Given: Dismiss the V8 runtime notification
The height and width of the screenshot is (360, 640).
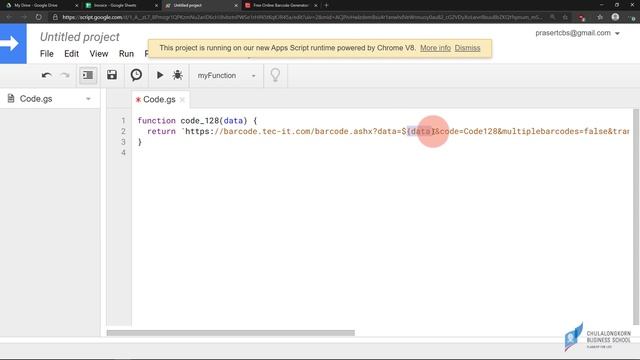Looking at the screenshot, I should pos(467,48).
